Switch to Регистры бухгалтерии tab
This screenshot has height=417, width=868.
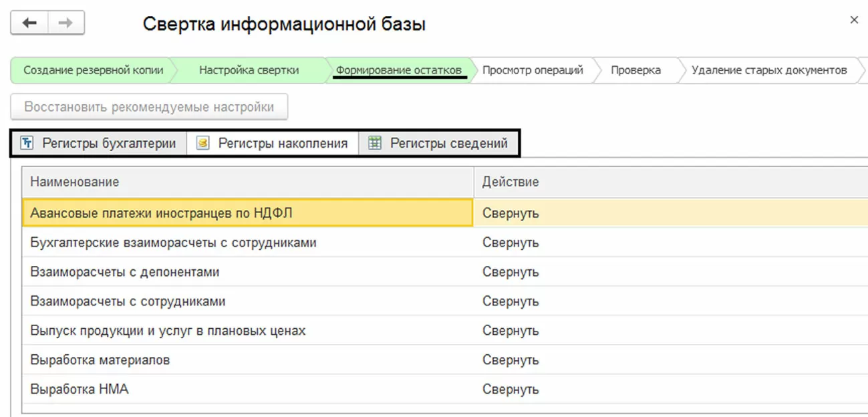coord(99,143)
